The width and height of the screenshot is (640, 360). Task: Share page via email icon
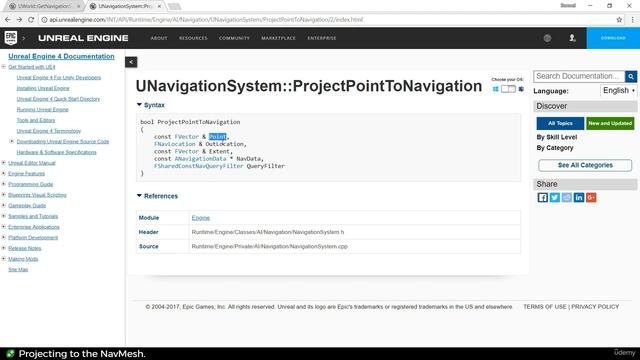point(567,198)
